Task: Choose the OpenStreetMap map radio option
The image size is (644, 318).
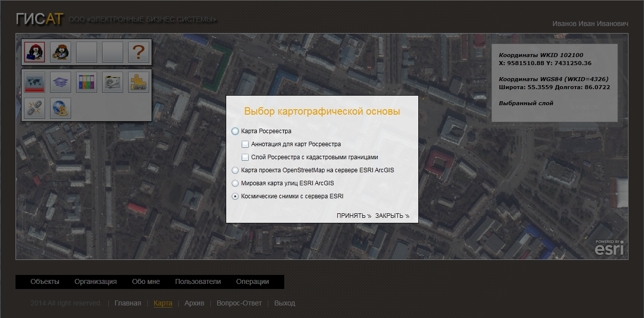Action: [235, 170]
